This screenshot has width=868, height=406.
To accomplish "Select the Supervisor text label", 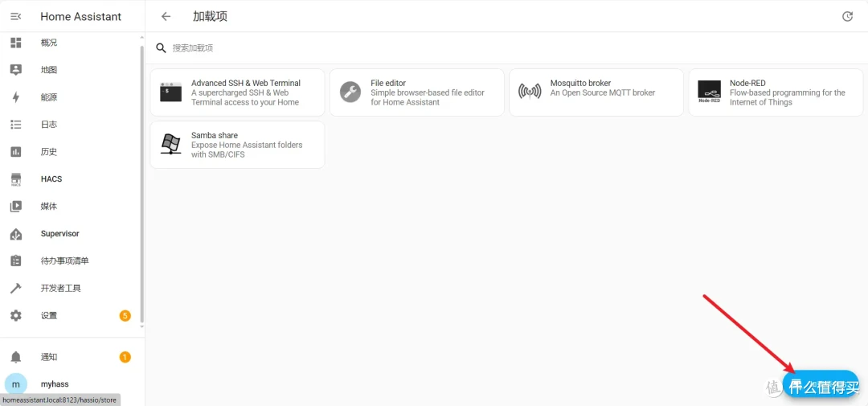I will point(59,234).
